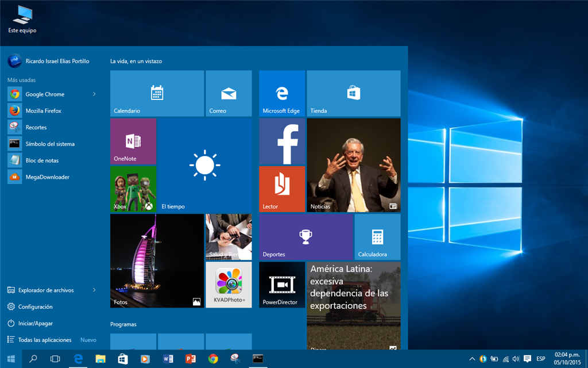Open the Fotos photo tile
The image size is (588, 368).
tap(157, 261)
